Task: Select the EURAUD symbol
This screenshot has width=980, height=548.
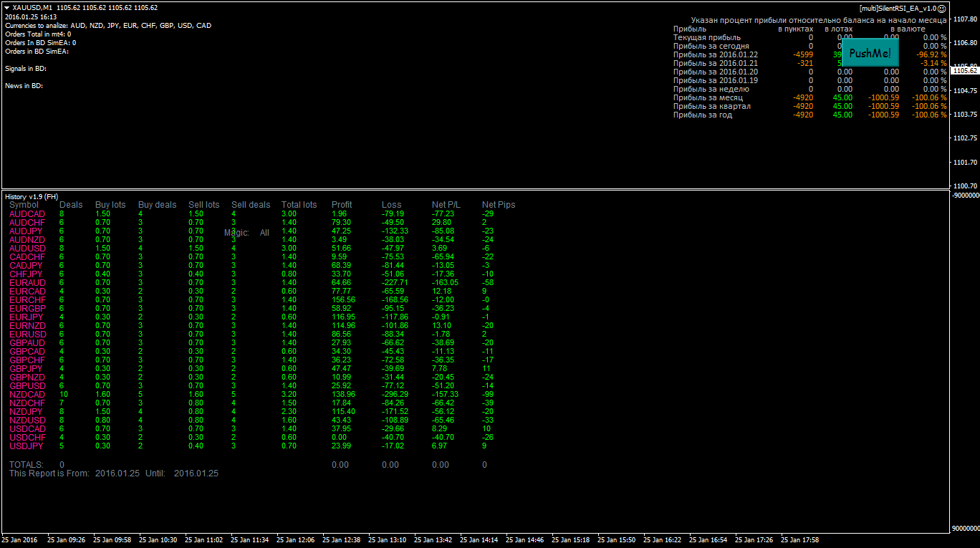Action: click(x=27, y=282)
